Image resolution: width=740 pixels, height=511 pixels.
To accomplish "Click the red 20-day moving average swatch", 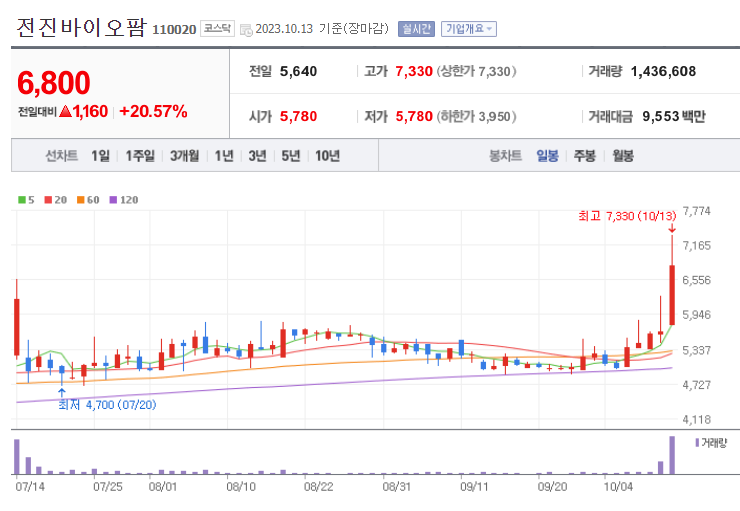I will (48, 200).
